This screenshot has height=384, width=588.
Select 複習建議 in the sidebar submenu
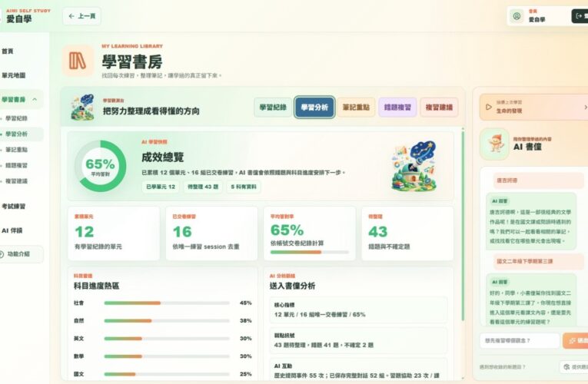pyautogui.click(x=16, y=181)
